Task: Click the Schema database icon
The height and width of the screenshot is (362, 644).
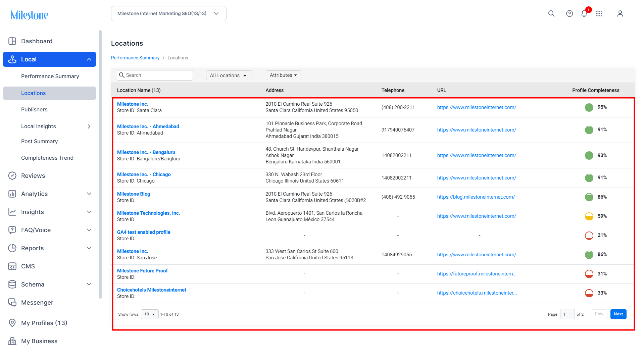Action: coord(12,285)
